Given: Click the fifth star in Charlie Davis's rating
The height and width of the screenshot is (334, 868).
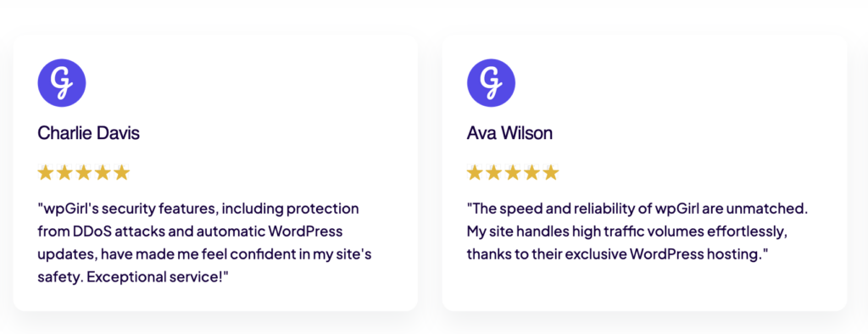Looking at the screenshot, I should (121, 173).
